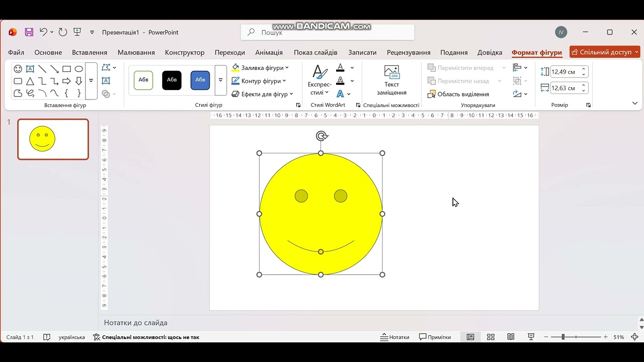The width and height of the screenshot is (644, 362).
Task: Select the freeform shape tool
Action: click(x=18, y=93)
